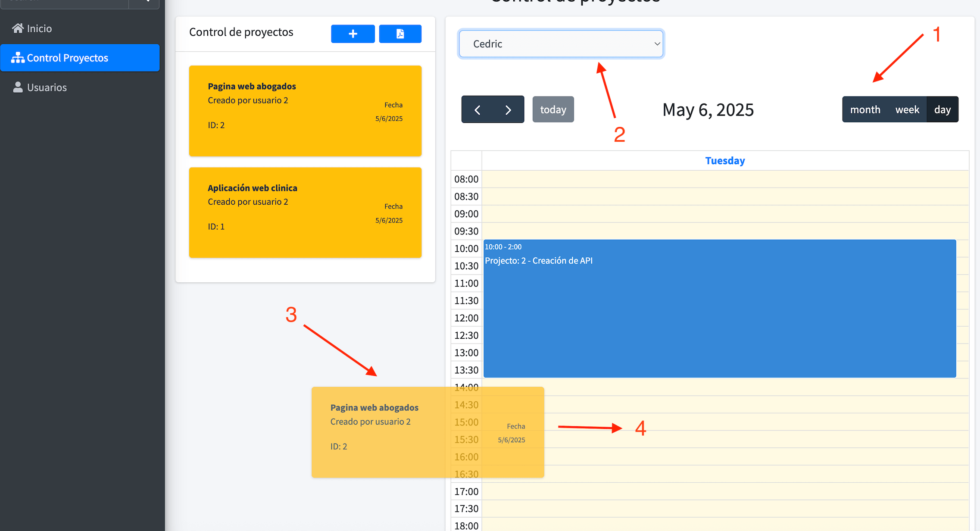Switch calendar to month view

coord(865,110)
